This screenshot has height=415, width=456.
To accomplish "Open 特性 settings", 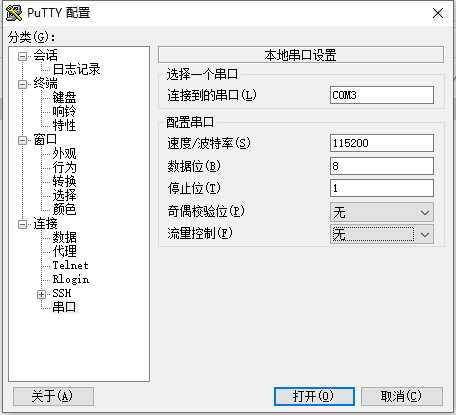I will (x=64, y=125).
